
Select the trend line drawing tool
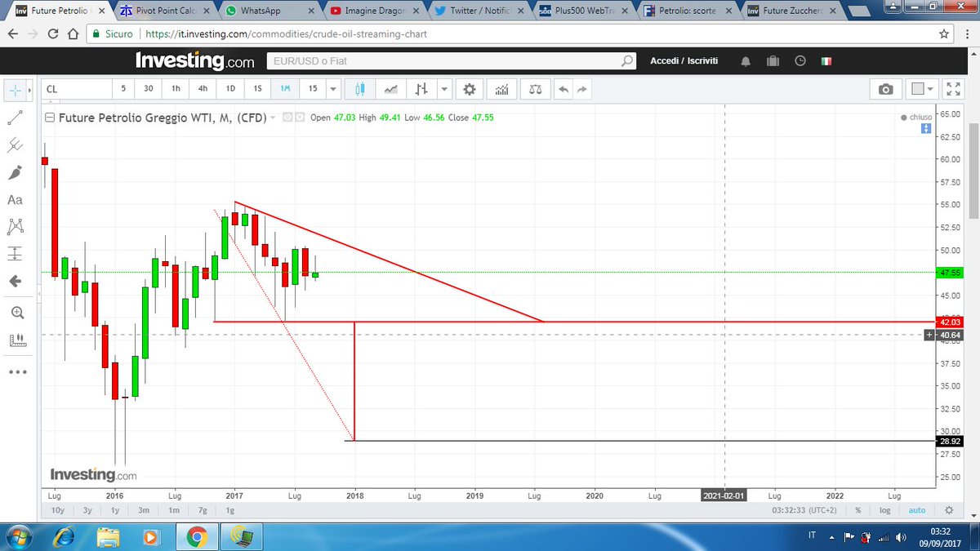(x=15, y=117)
